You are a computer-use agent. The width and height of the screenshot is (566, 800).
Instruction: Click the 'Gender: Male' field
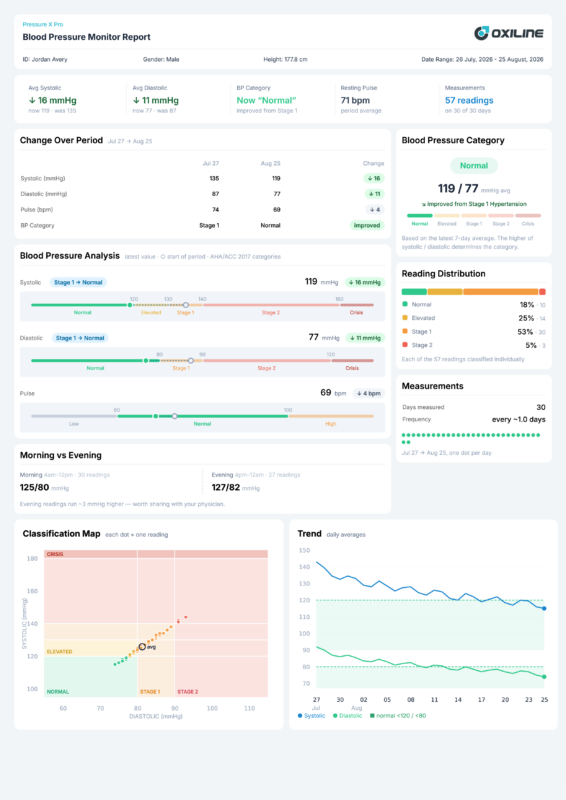click(x=161, y=60)
